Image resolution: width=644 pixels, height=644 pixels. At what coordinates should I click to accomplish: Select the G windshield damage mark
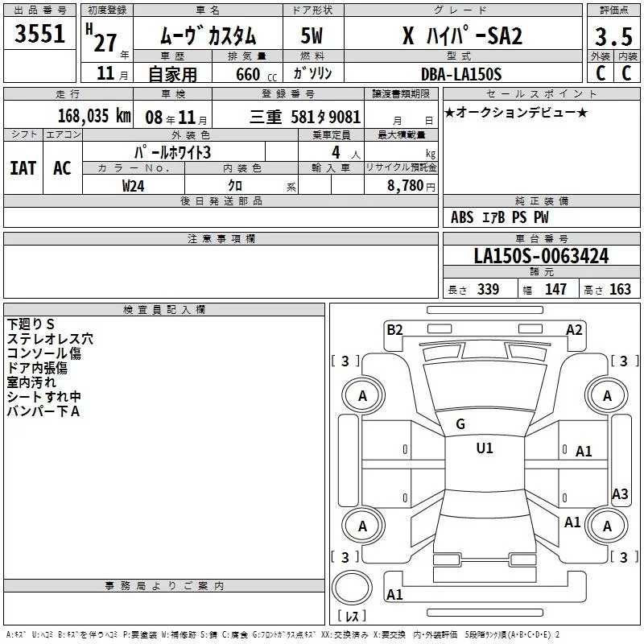(x=460, y=424)
